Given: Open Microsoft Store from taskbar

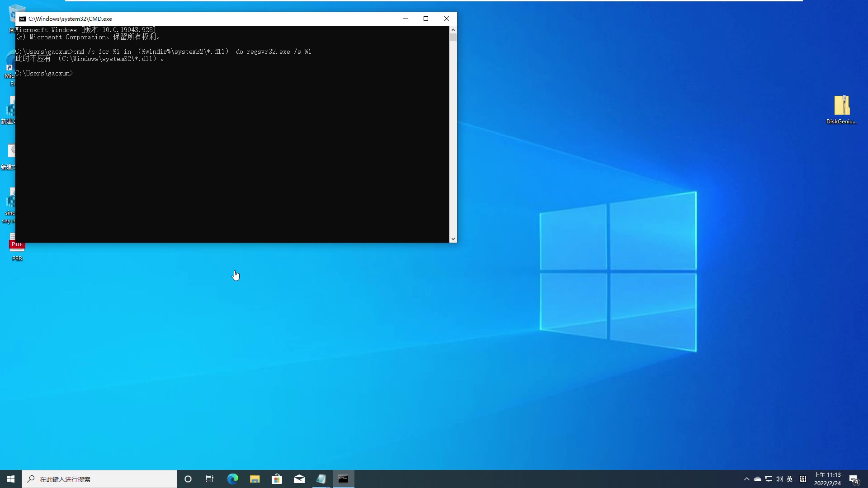Looking at the screenshot, I should 277,479.
